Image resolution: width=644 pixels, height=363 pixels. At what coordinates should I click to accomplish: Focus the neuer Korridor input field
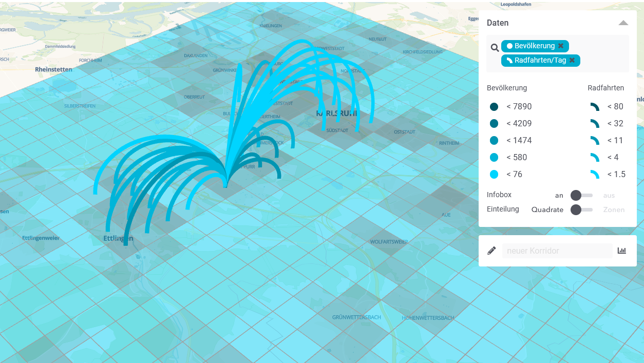pos(557,251)
